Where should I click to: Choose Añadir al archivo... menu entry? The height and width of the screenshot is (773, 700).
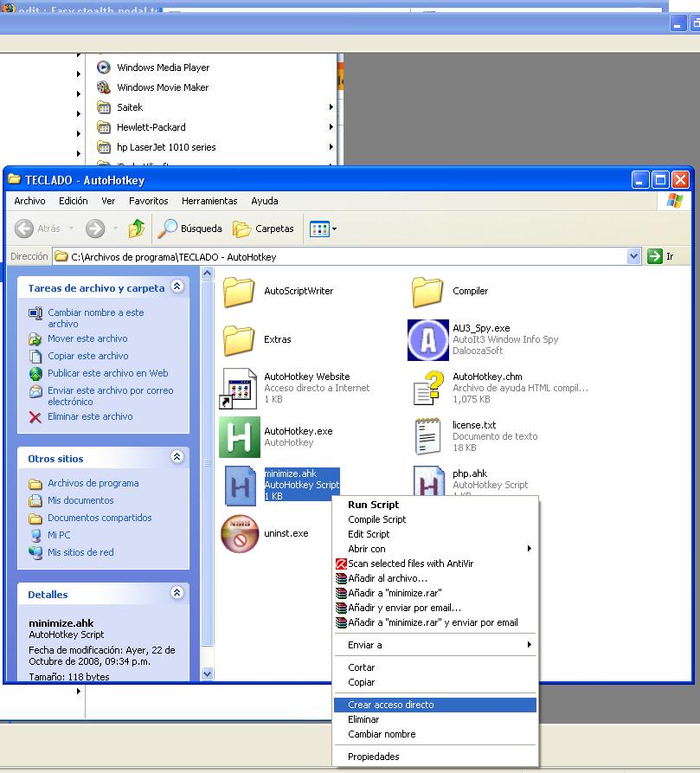click(x=435, y=579)
